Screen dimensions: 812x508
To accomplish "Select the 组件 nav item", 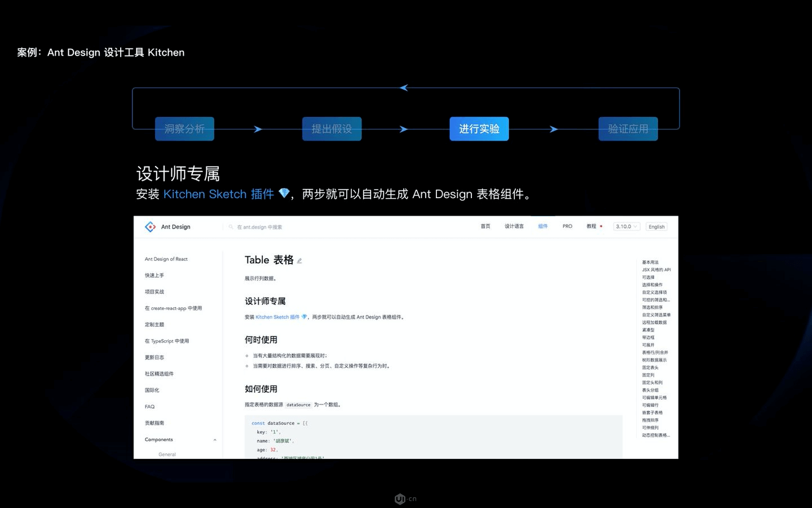I will click(x=543, y=226).
